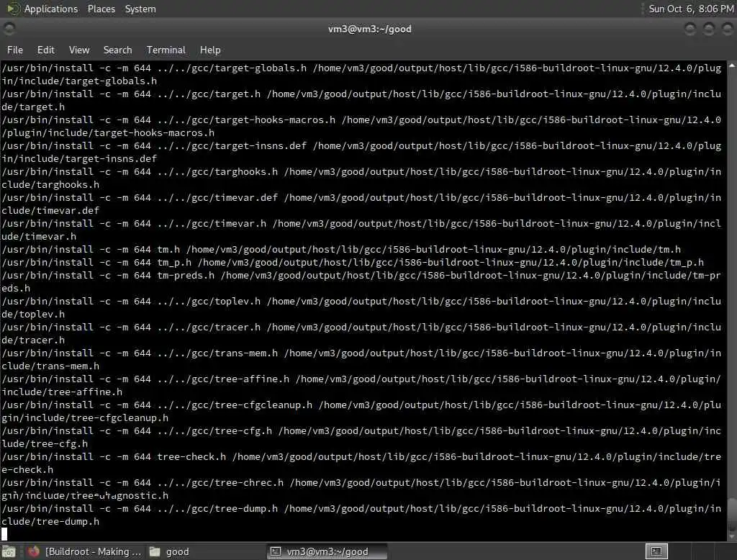Click the scrollbar down arrow
The width and height of the screenshot is (737, 560).
(732, 537)
